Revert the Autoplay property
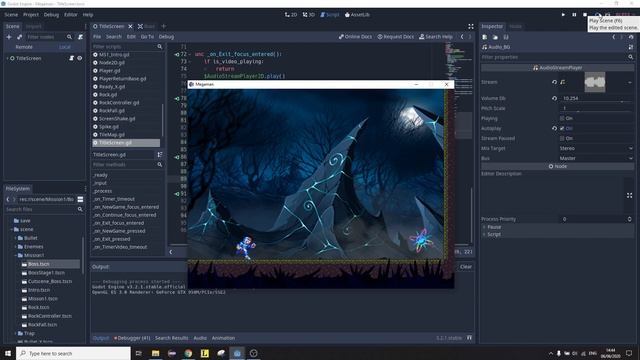640x360 pixels. coord(554,128)
